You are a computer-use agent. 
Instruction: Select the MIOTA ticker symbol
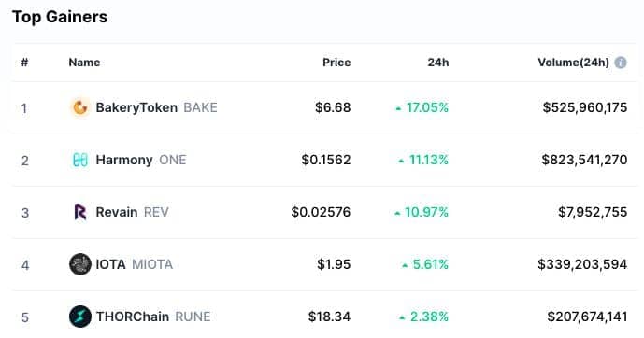click(x=152, y=264)
